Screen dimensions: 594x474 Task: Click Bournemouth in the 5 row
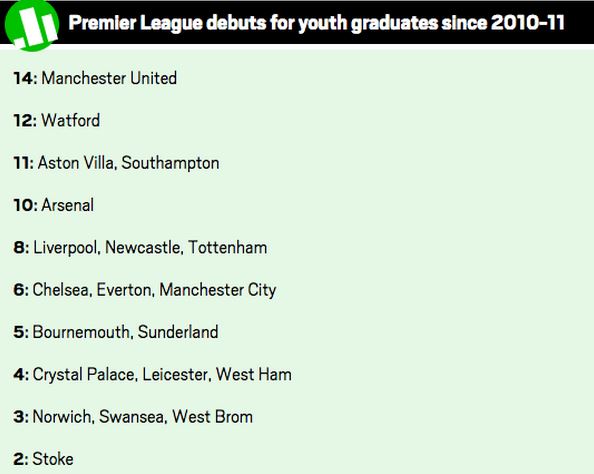[x=82, y=332]
